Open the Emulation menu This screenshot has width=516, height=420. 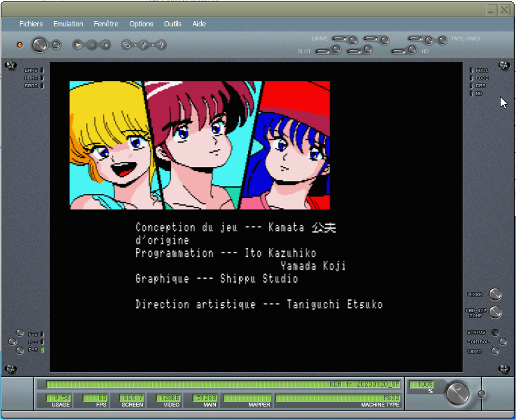tap(68, 24)
